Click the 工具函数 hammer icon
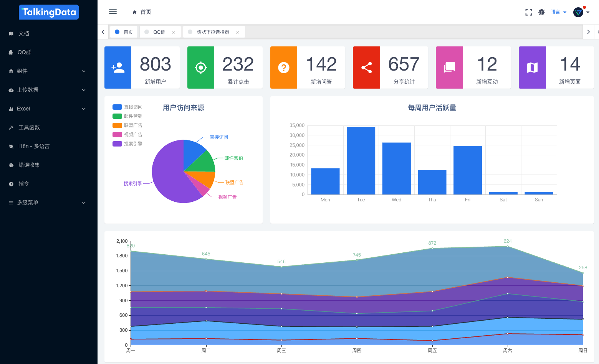Viewport: 599px width, 364px height. coord(11,128)
